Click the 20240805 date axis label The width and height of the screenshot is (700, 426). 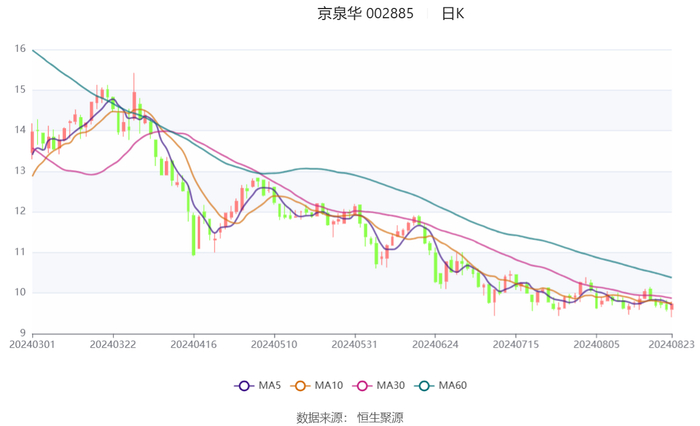point(596,344)
